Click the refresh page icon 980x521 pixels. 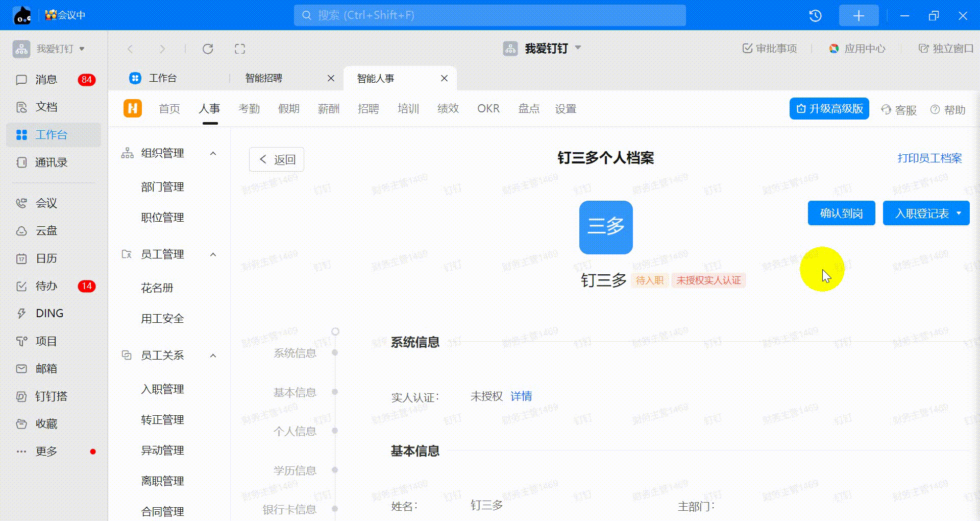[208, 49]
